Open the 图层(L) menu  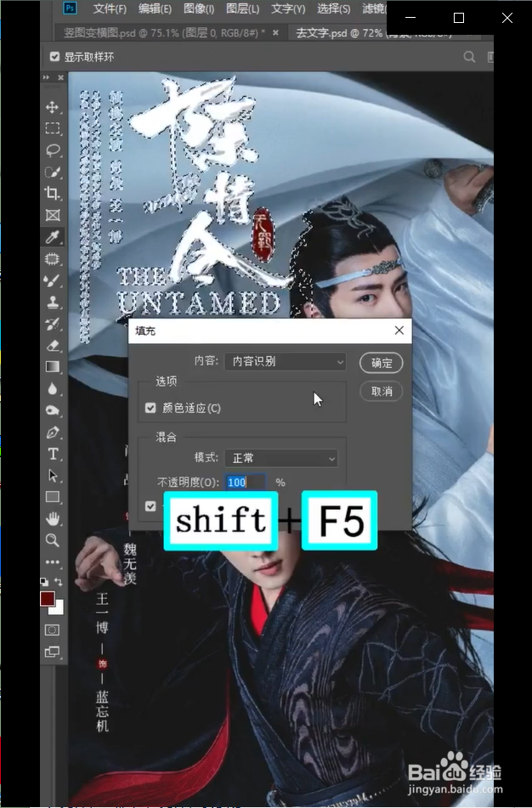pyautogui.click(x=242, y=8)
